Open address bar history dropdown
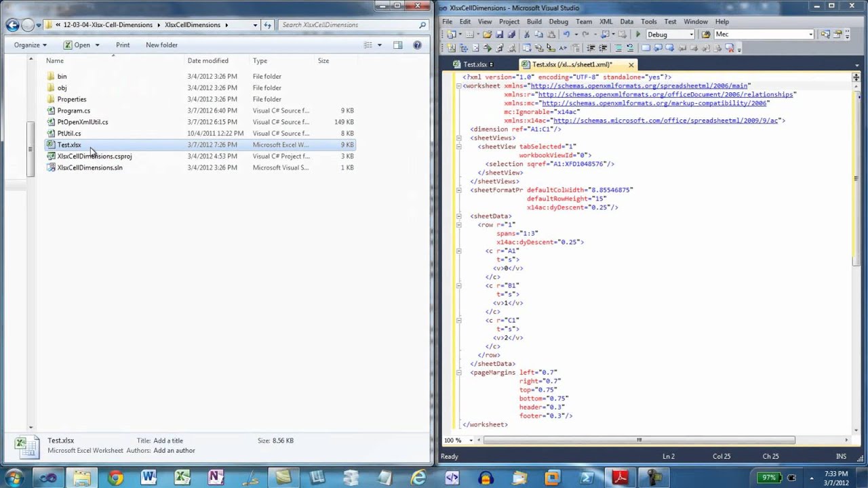 pyautogui.click(x=255, y=25)
